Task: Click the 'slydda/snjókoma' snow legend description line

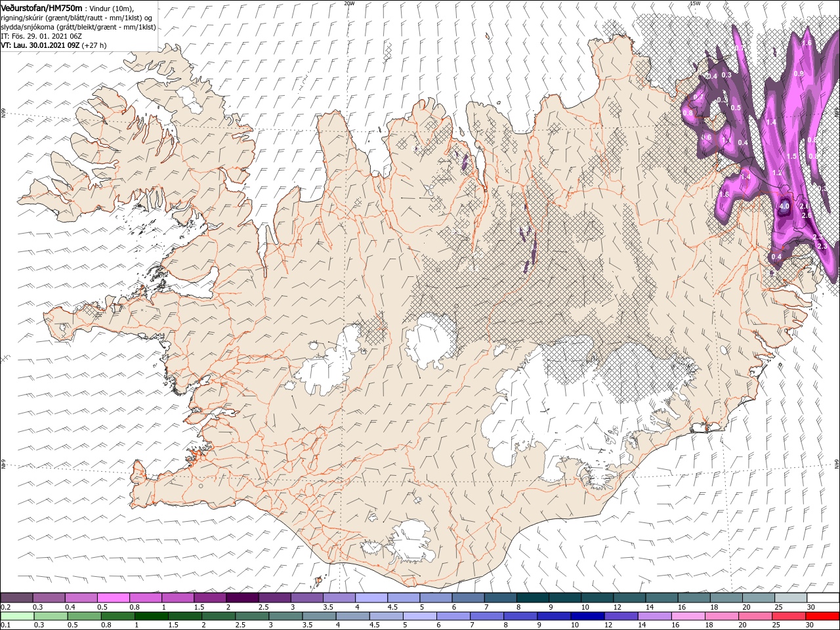Action: click(78, 27)
